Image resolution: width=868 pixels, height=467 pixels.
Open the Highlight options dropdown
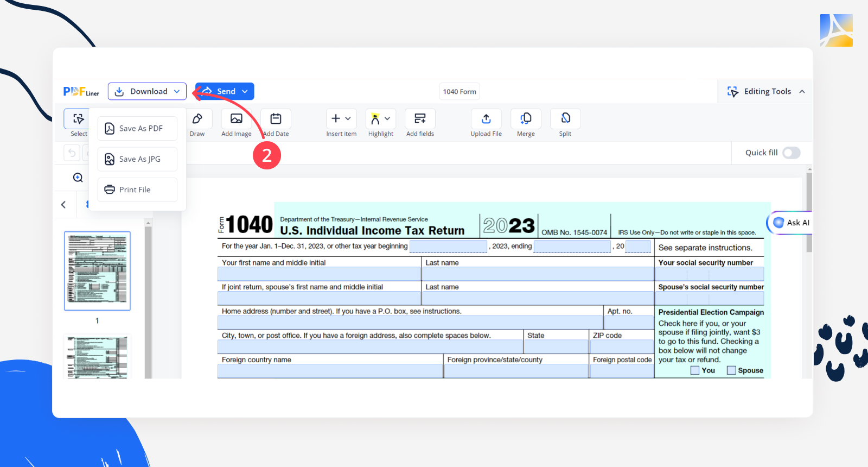(387, 119)
